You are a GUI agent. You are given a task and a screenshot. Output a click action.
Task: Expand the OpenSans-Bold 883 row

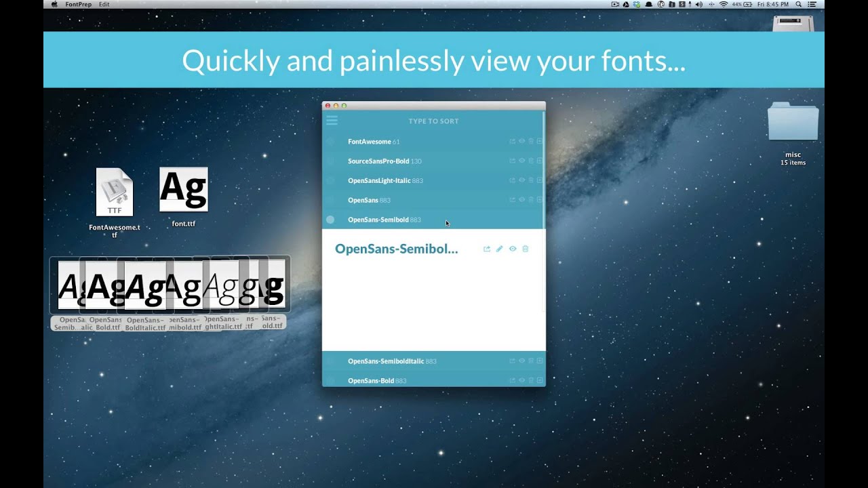click(433, 379)
